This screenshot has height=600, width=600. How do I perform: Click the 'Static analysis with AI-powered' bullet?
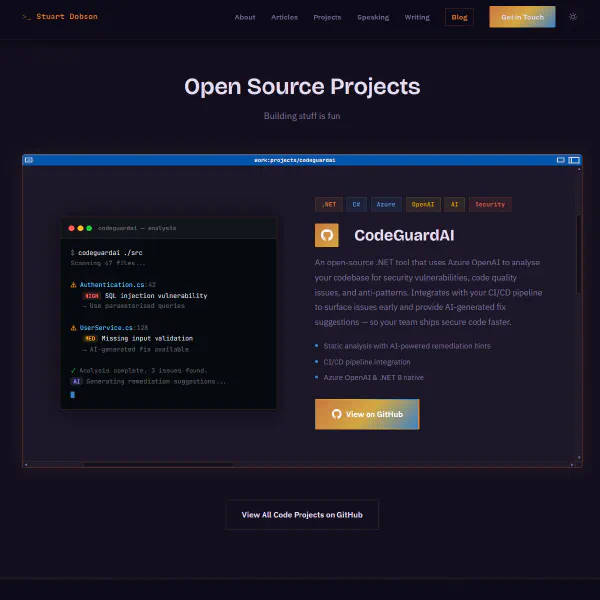pos(407,346)
